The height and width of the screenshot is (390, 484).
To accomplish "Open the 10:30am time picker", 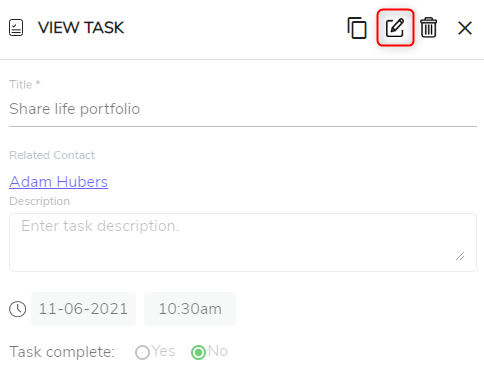I will click(x=190, y=309).
